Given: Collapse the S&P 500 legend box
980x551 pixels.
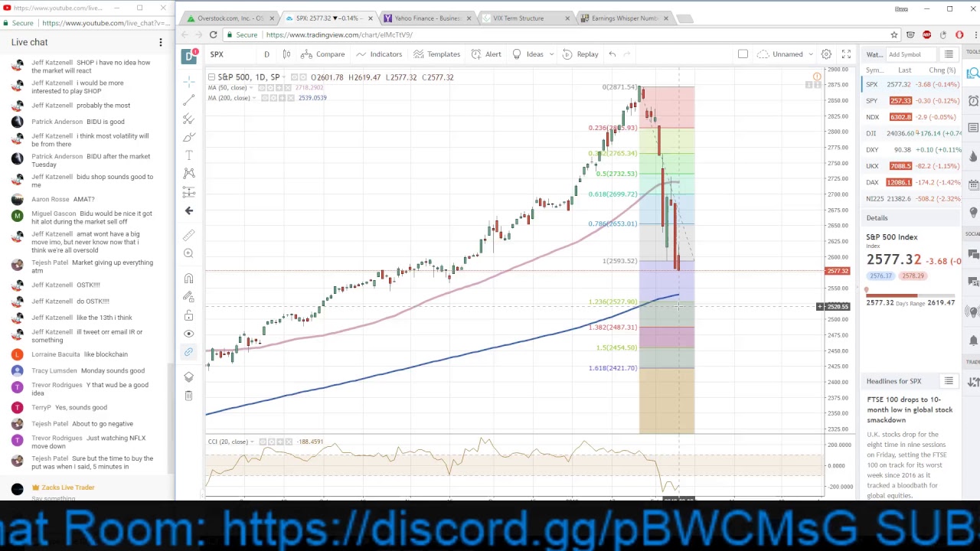Looking at the screenshot, I should pos(211,77).
